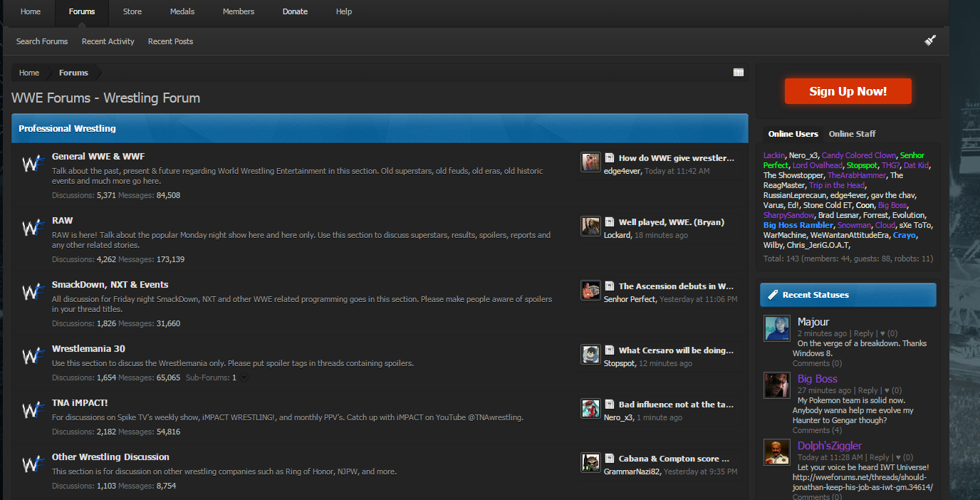Open Recent Posts link in sub-navigation
Screen dimensions: 980x500
pos(170,41)
